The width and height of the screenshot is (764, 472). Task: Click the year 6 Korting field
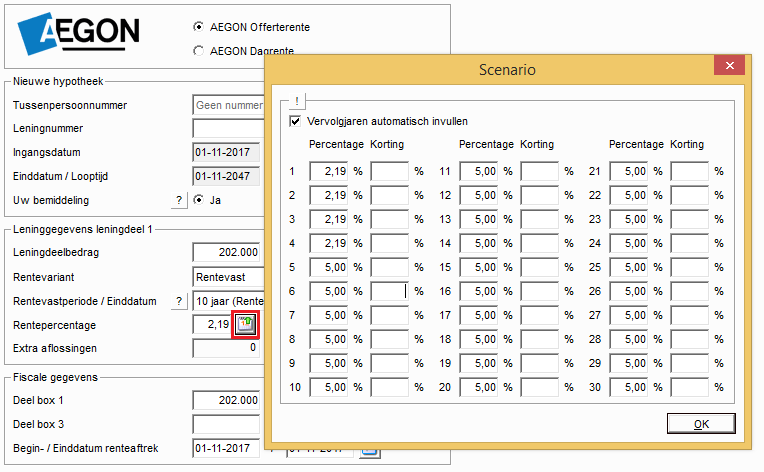pyautogui.click(x=389, y=291)
